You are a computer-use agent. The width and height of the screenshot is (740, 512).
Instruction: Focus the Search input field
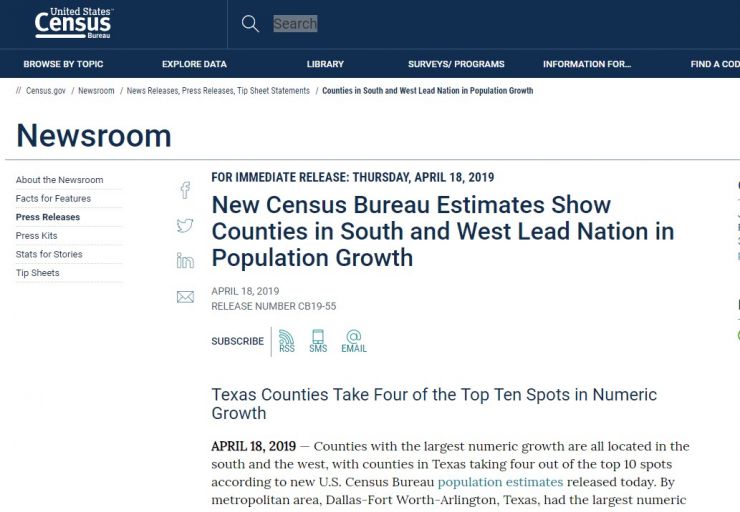coord(295,24)
